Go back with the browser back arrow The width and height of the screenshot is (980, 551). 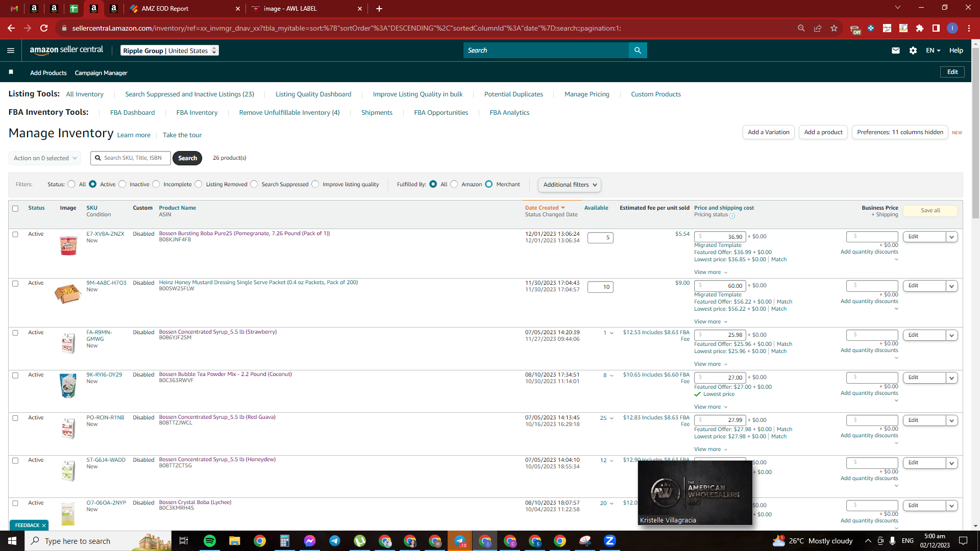(11, 29)
